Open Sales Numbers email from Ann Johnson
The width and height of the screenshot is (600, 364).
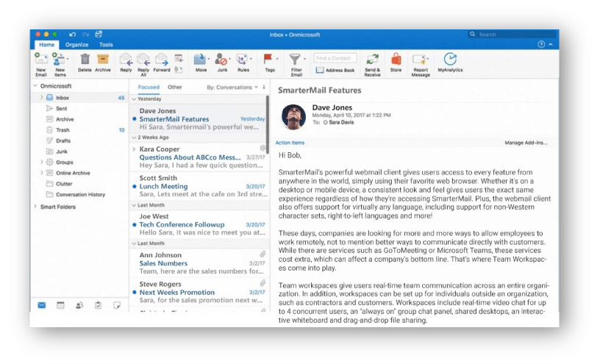(199, 263)
